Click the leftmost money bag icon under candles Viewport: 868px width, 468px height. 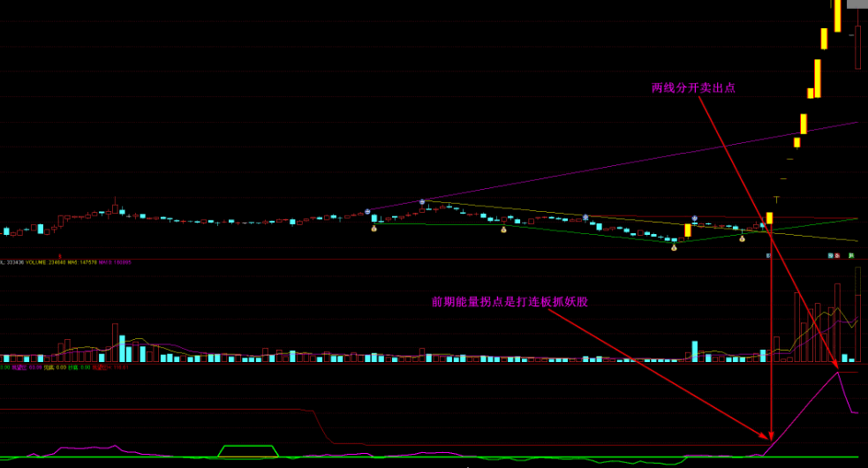(374, 228)
